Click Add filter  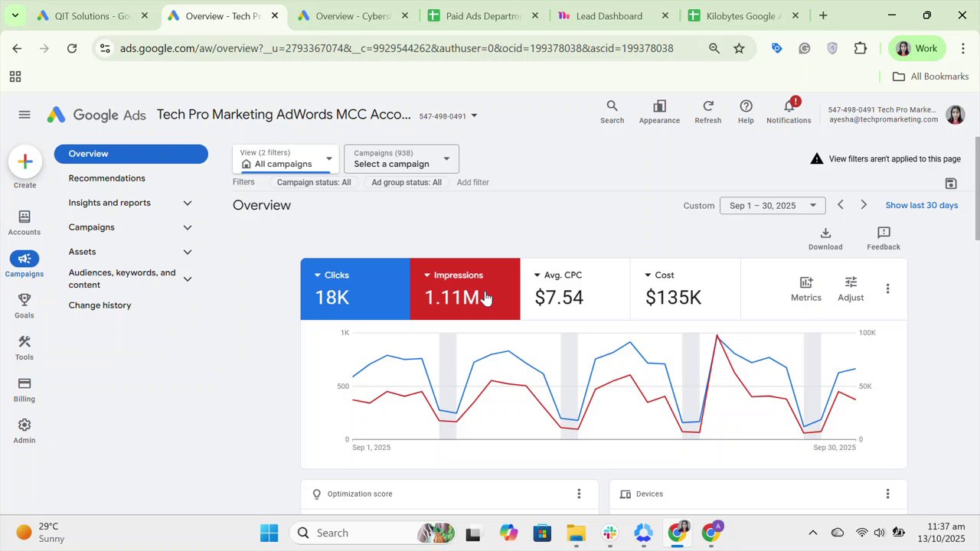pyautogui.click(x=473, y=183)
